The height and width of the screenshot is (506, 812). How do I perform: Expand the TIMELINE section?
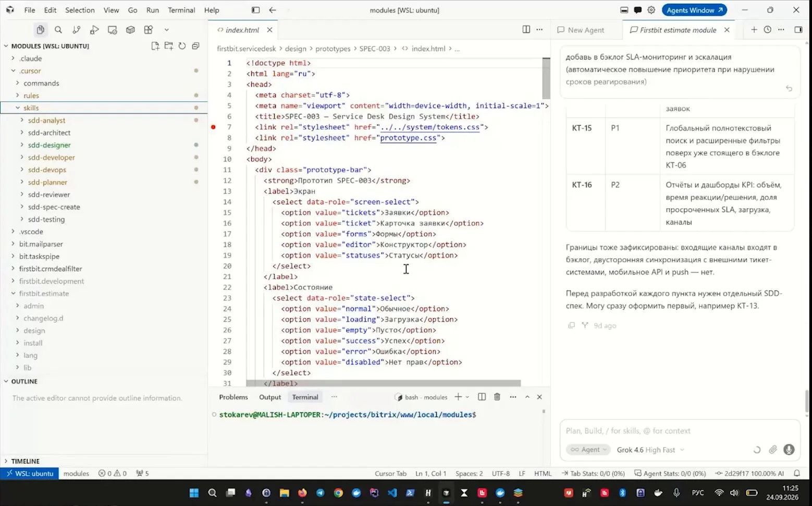(25, 461)
